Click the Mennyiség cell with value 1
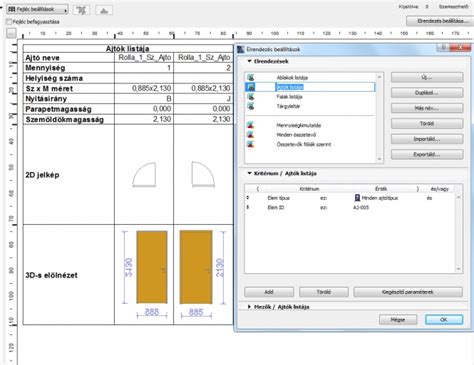 [x=144, y=68]
